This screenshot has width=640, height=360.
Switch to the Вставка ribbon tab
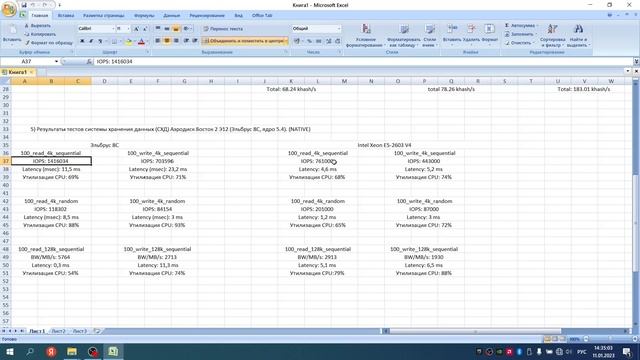coord(66,16)
